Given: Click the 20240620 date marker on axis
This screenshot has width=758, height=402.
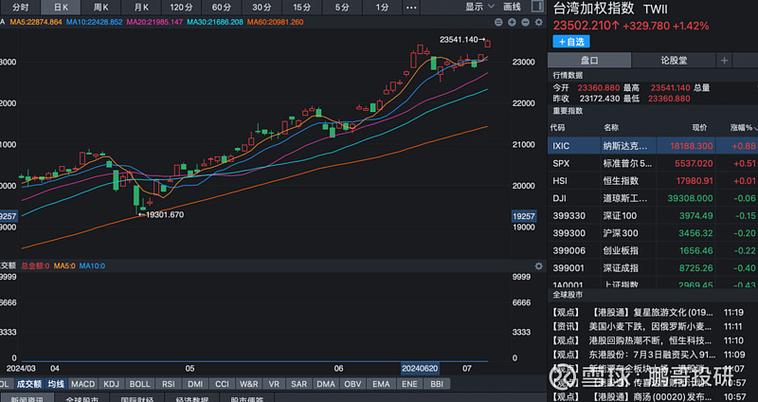Looking at the screenshot, I should click(420, 369).
